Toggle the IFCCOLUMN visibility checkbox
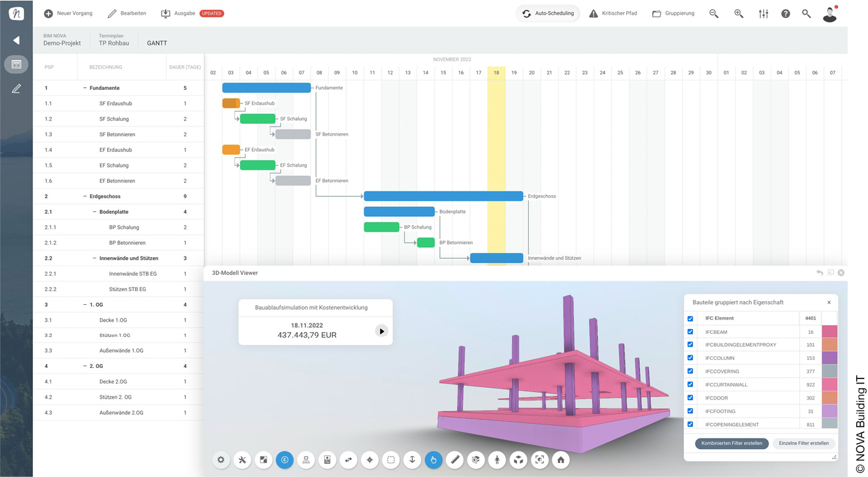868x477 pixels. pyautogui.click(x=690, y=358)
